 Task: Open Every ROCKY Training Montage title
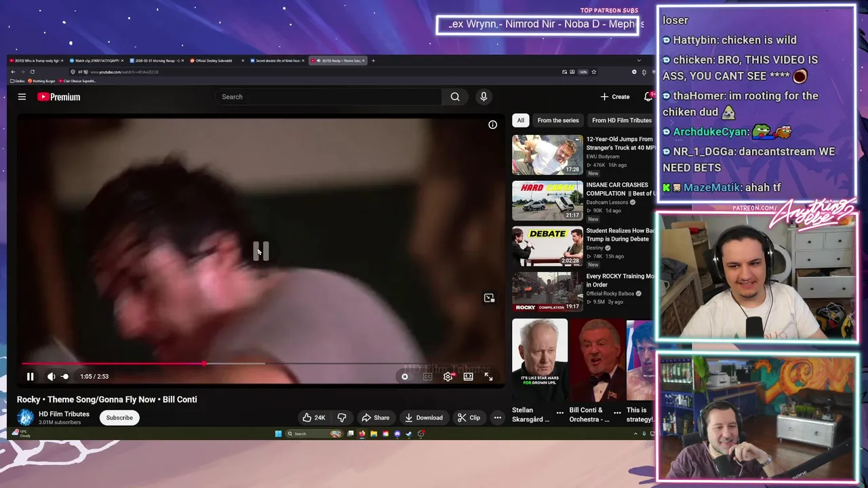pyautogui.click(x=620, y=281)
